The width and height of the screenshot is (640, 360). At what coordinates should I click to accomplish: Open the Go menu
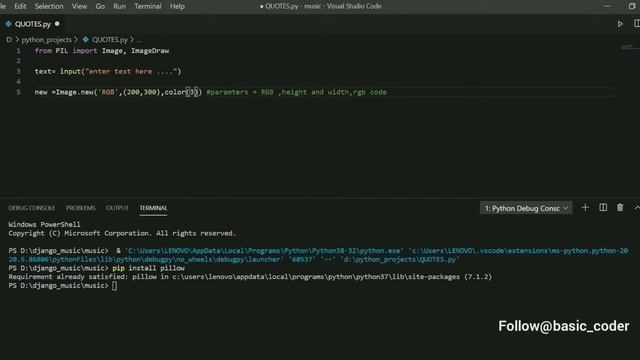pos(100,6)
